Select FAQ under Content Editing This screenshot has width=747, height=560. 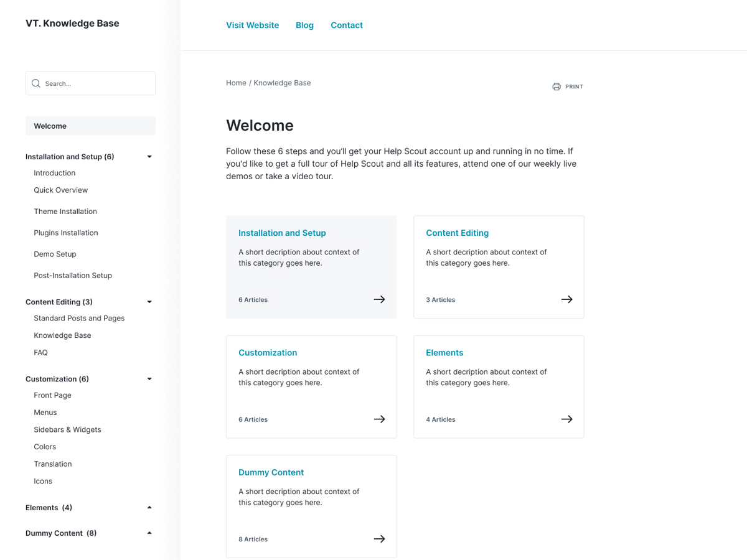pyautogui.click(x=40, y=352)
